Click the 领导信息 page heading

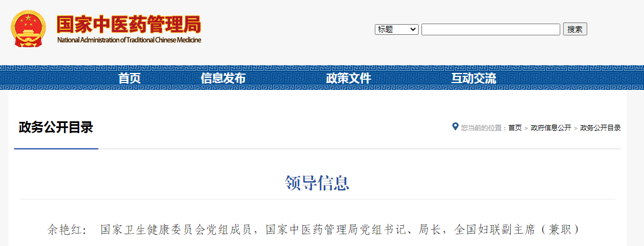[x=317, y=183]
